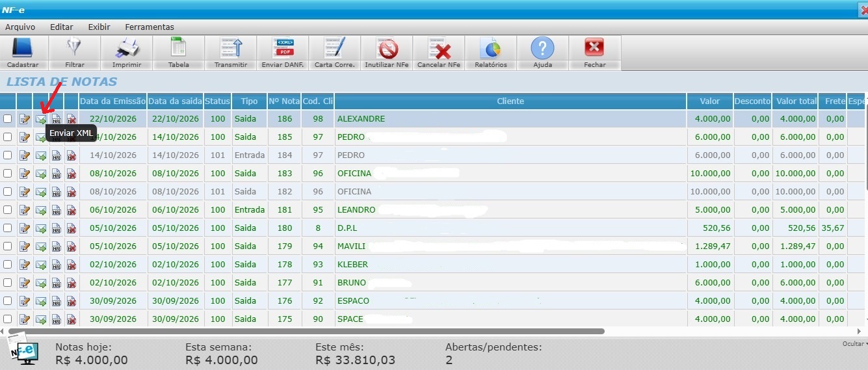This screenshot has height=370, width=868.
Task: Click the red NFE icon on row 176 ESPACO
Action: (x=72, y=301)
